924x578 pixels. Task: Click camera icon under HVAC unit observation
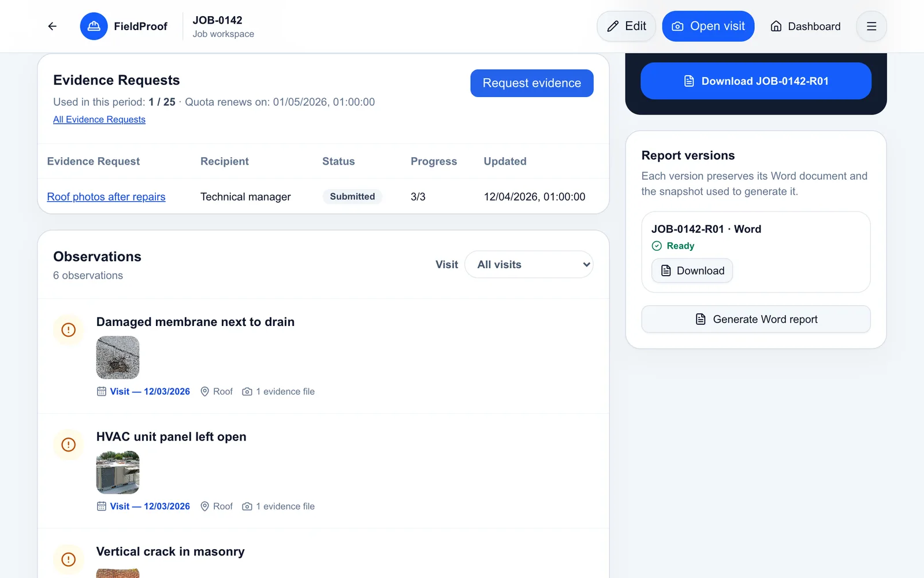247,506
